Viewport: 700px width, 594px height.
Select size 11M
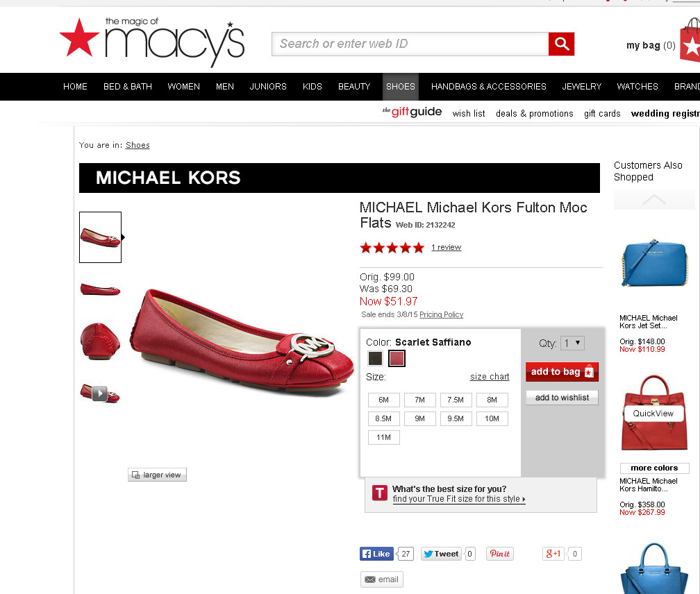tap(383, 437)
